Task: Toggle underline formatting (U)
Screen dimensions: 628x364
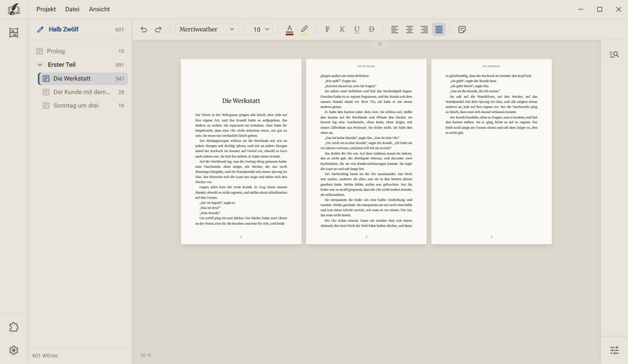Action: (357, 29)
